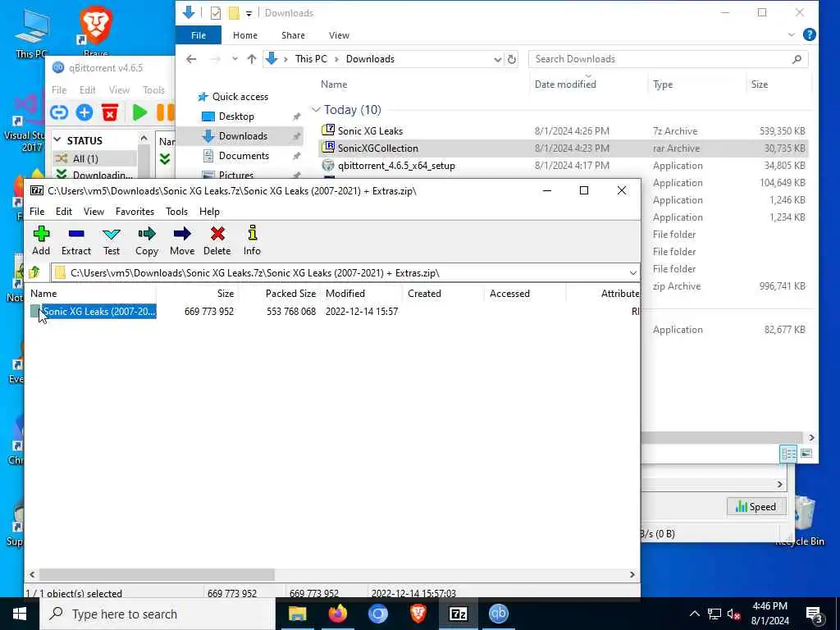840x630 pixels.
Task: Open the 7-Zip File menu
Action: click(37, 212)
